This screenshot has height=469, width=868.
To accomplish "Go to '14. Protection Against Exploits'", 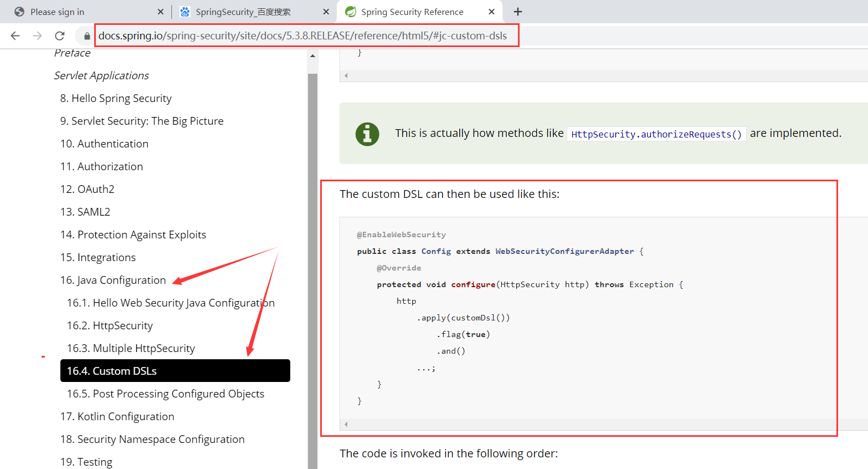I will (x=133, y=234).
